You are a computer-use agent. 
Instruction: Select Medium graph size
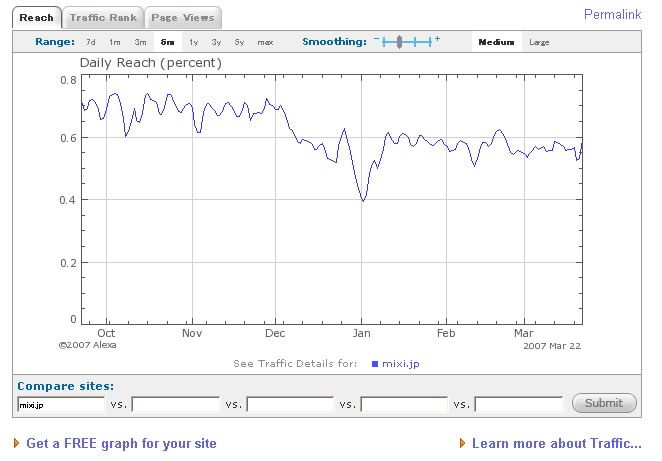(496, 42)
